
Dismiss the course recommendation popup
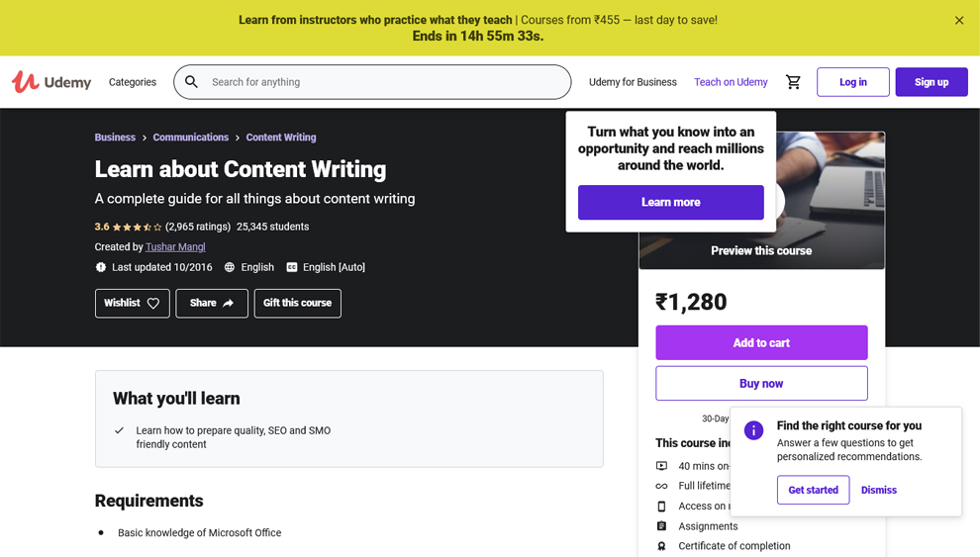(x=879, y=490)
